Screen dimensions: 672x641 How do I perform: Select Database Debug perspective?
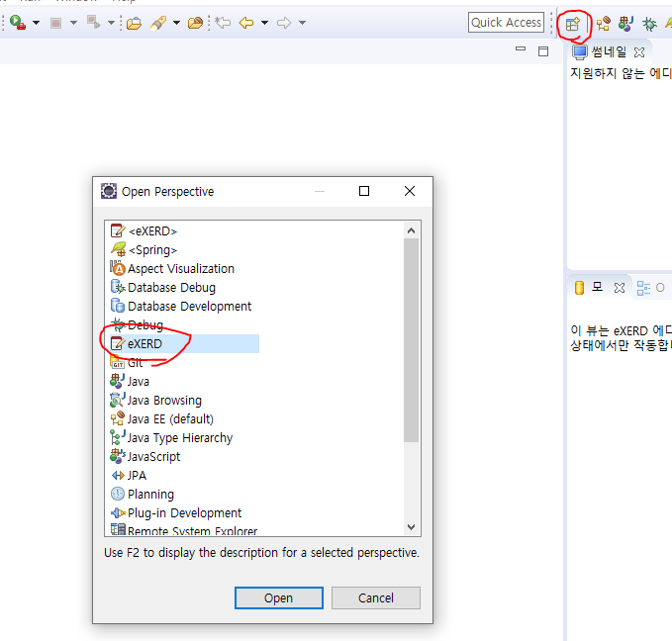(x=163, y=288)
